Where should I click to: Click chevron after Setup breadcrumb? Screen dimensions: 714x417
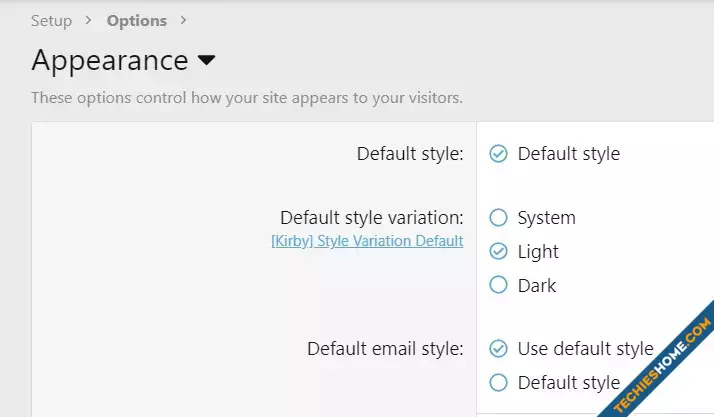(x=88, y=20)
